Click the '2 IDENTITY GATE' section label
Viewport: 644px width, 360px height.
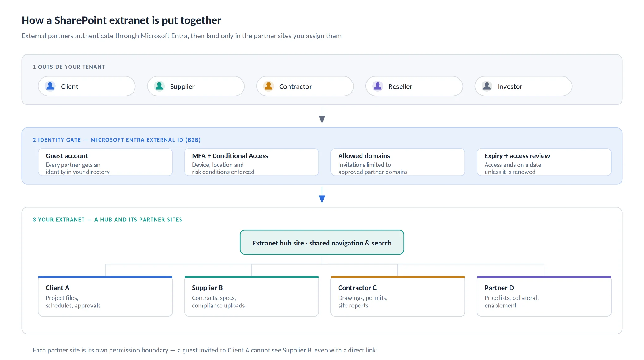pos(117,140)
